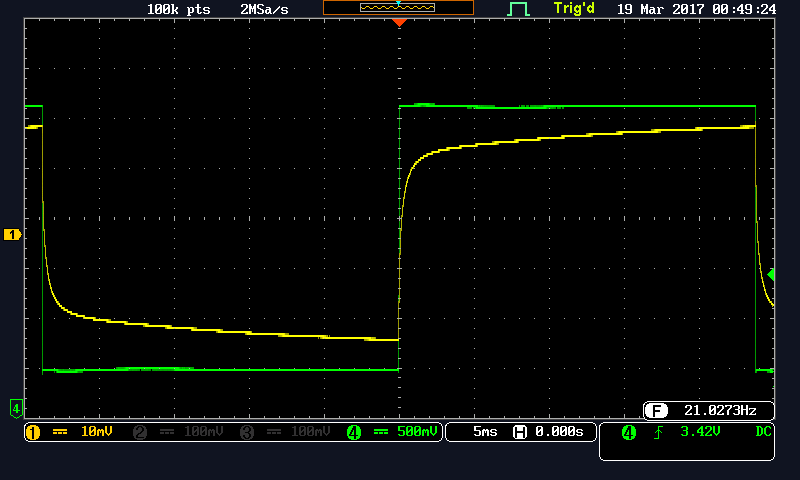Click the channel 3 100mV scale value
This screenshot has width=800, height=480.
[311, 432]
